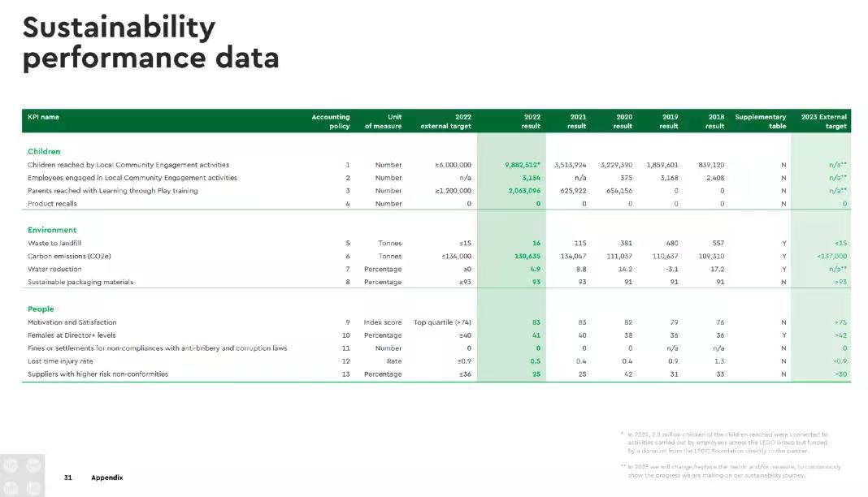This screenshot has width=868, height=497.
Task: Click the "Top quartile (>74)" target cell
Action: point(442,322)
